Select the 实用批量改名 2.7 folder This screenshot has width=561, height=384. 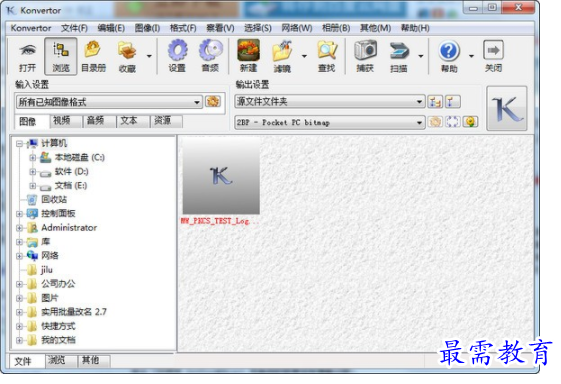[x=74, y=312]
